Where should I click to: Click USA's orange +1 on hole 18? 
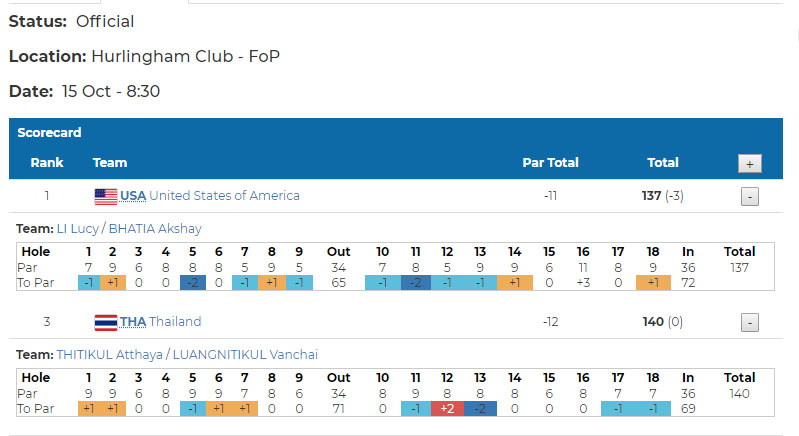(652, 283)
